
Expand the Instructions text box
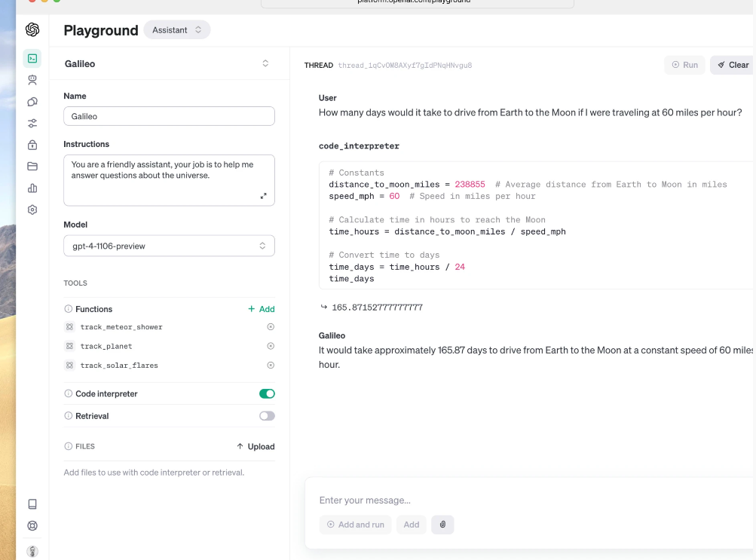263,196
